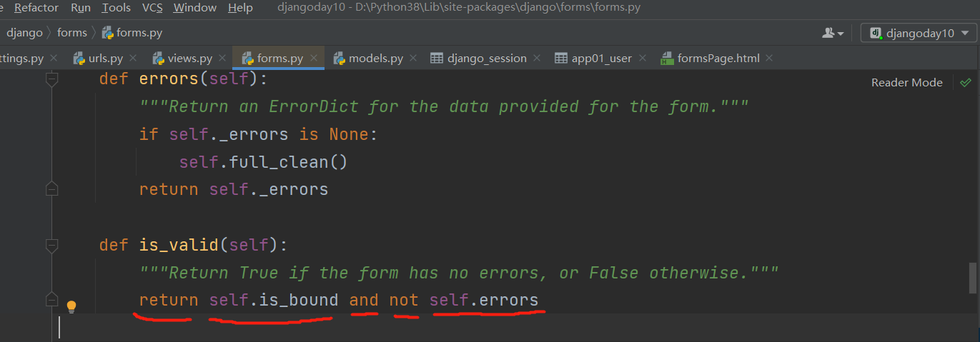Click the forms breadcrumb folder

coord(72,33)
